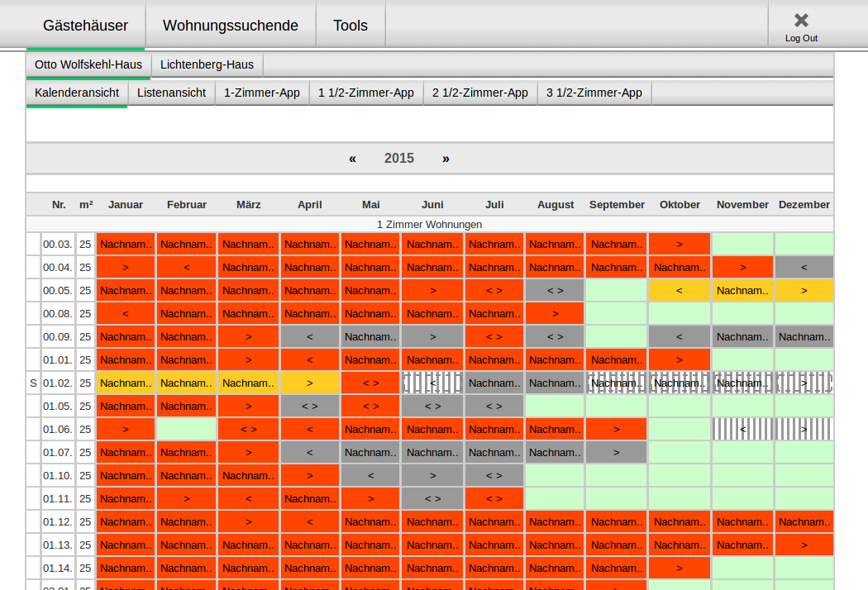Viewport: 868px width, 590px height.
Task: Click December booking for room 01.12.
Action: 804,521
